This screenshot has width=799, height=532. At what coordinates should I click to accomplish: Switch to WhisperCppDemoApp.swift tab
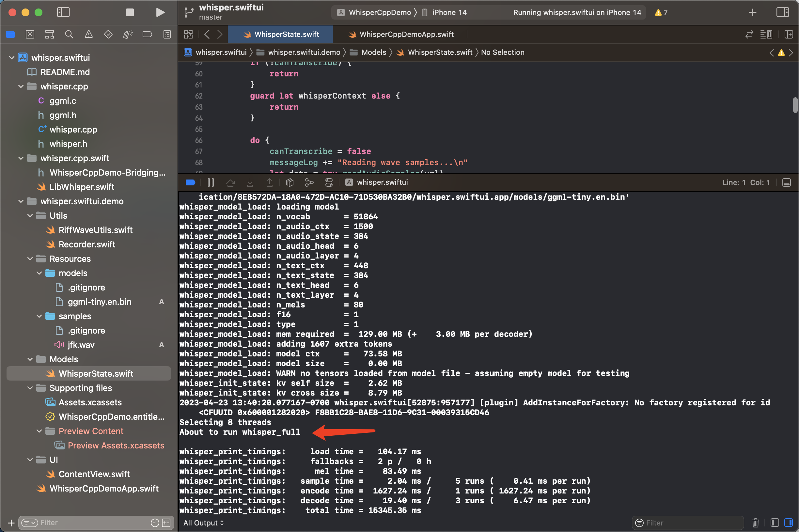tap(401, 34)
